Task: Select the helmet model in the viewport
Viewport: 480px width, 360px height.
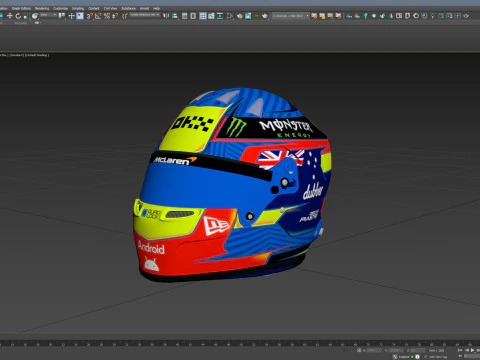Action: pyautogui.click(x=232, y=185)
